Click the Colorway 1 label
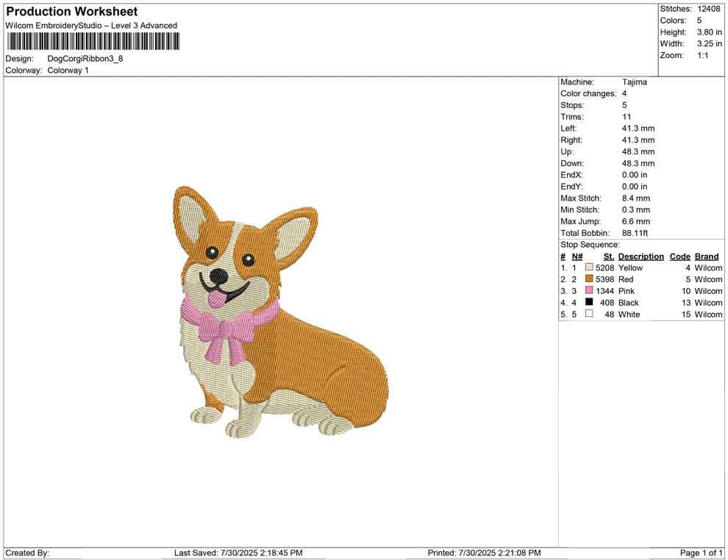This screenshot has height=560, width=728. point(67,70)
